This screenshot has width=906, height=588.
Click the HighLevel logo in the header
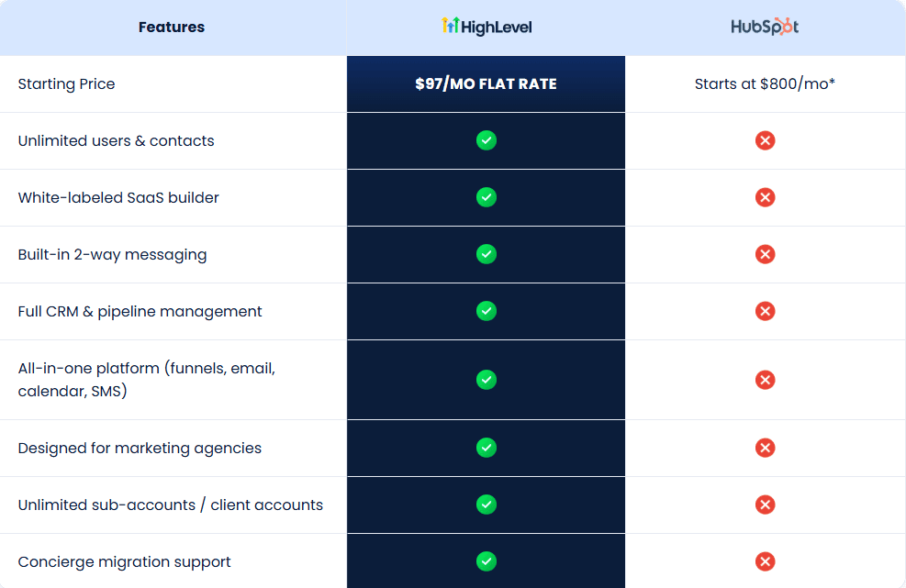click(486, 27)
